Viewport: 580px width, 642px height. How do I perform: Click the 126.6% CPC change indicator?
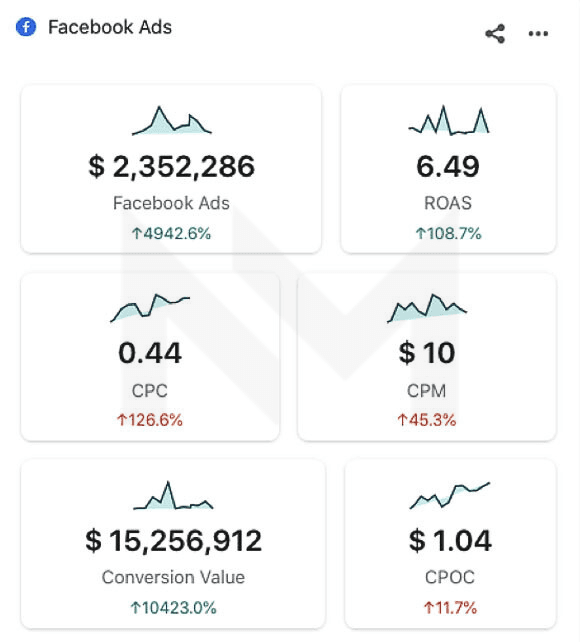pyautogui.click(x=150, y=420)
